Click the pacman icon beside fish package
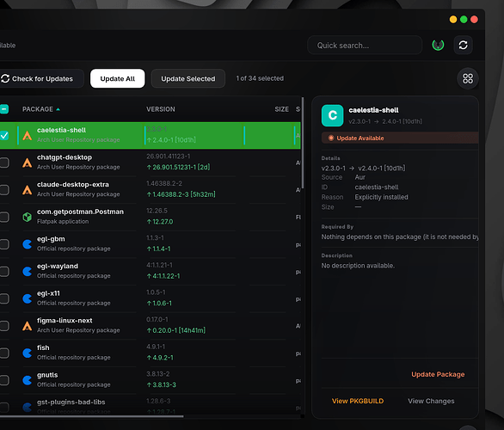This screenshot has width=504, height=430. coord(28,353)
